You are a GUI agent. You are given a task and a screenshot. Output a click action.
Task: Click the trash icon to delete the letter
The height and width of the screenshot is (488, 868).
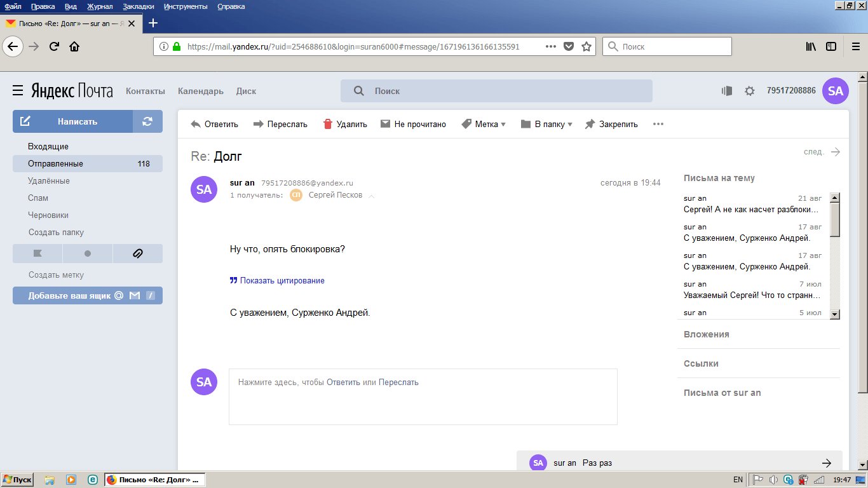(x=328, y=124)
